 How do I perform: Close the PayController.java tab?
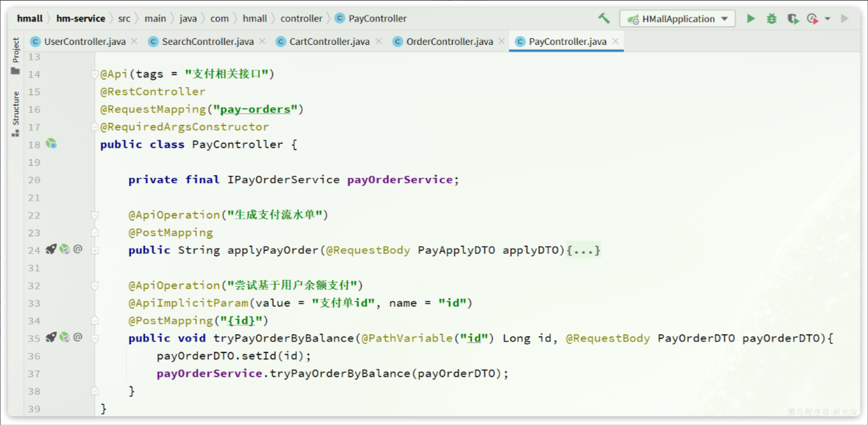615,42
